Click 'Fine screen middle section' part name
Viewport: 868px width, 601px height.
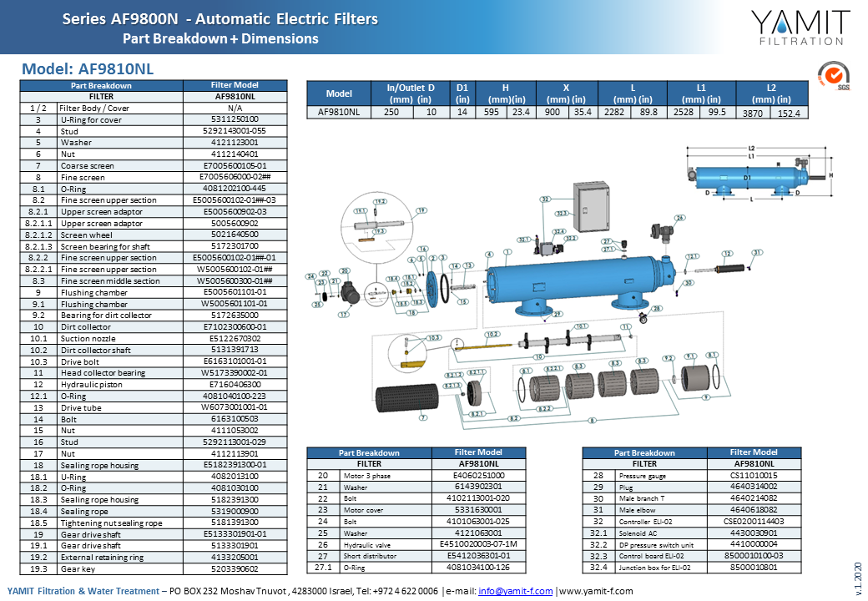[110, 281]
